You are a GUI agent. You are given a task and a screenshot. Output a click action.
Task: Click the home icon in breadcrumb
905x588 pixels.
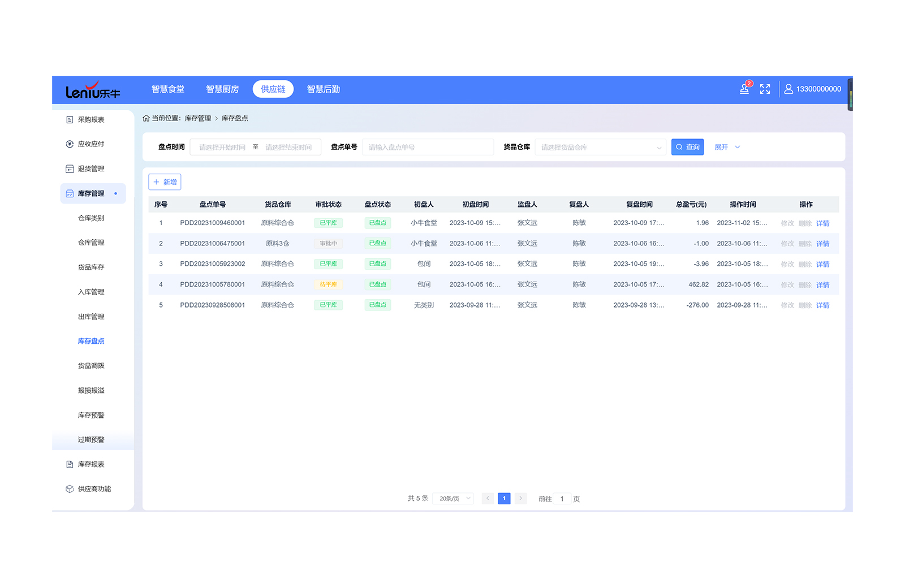(146, 118)
